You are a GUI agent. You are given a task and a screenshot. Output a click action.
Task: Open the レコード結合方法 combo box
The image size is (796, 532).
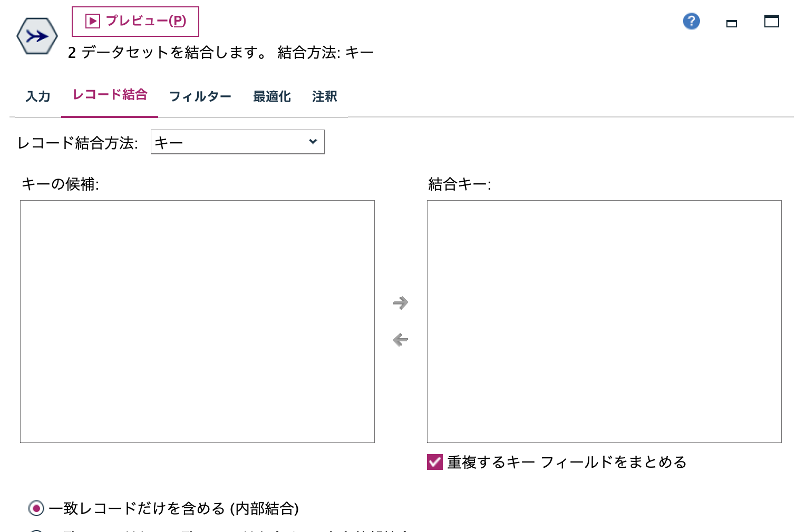click(238, 142)
